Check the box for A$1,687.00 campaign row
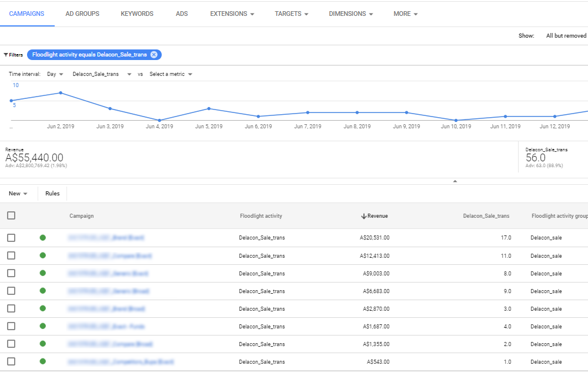 [x=11, y=326]
